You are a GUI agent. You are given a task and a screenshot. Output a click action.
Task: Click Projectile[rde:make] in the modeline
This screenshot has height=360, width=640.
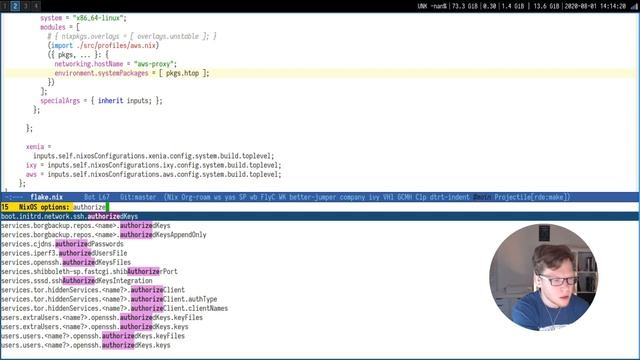tap(532, 197)
